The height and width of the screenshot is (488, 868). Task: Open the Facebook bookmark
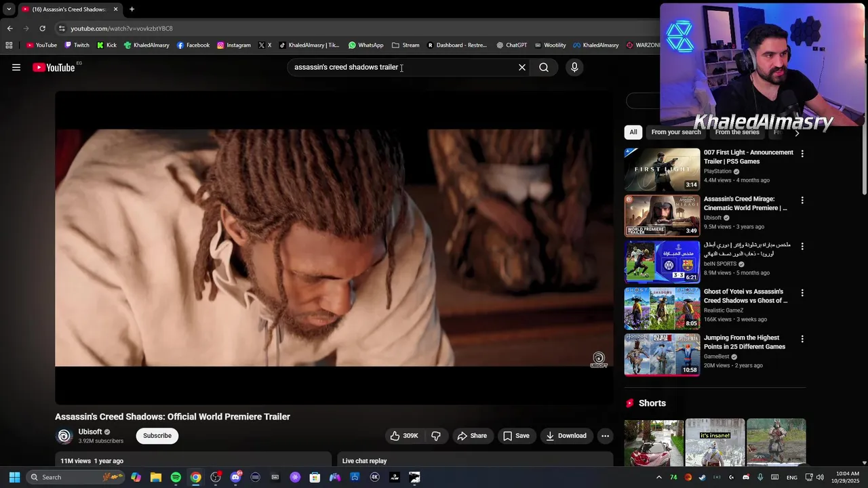193,45
